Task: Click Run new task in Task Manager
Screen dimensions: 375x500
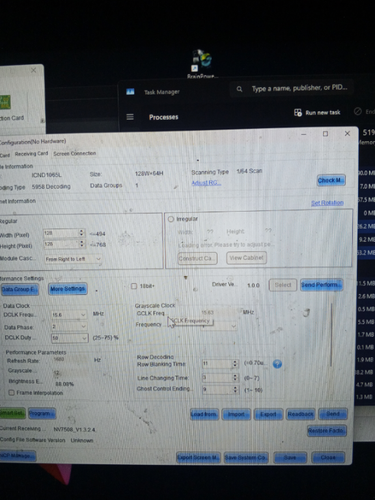Action: point(317,112)
